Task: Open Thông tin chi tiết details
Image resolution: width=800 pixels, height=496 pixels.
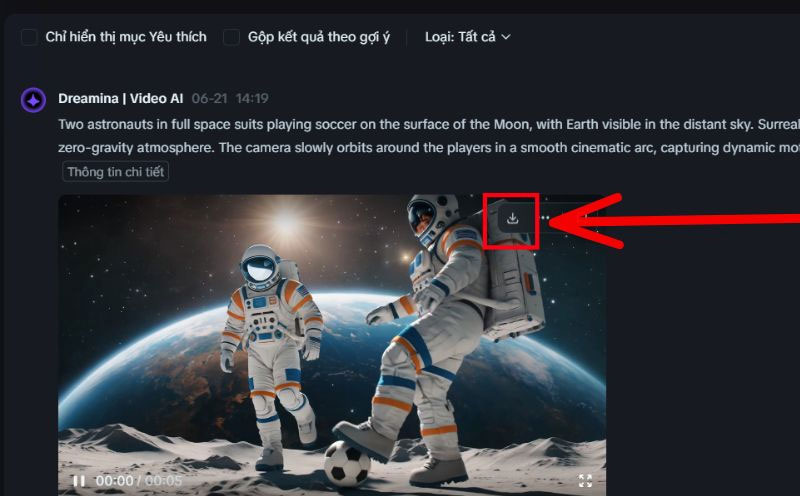Action: click(x=115, y=172)
